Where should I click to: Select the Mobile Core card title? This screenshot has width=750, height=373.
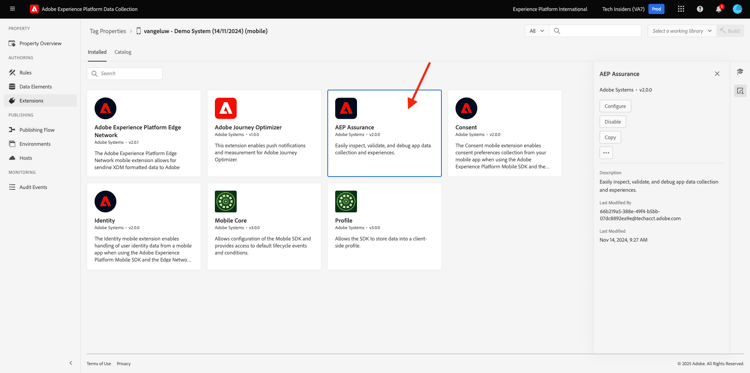click(231, 220)
